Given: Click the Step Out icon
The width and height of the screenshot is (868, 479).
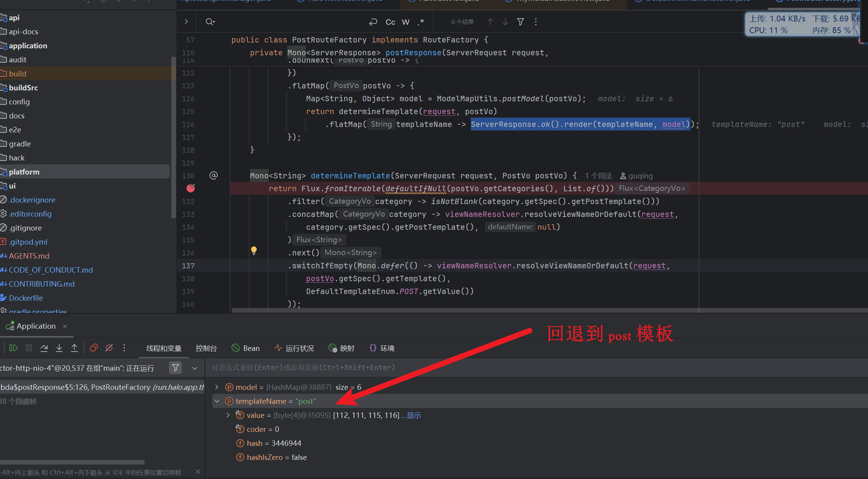Looking at the screenshot, I should click(x=74, y=348).
